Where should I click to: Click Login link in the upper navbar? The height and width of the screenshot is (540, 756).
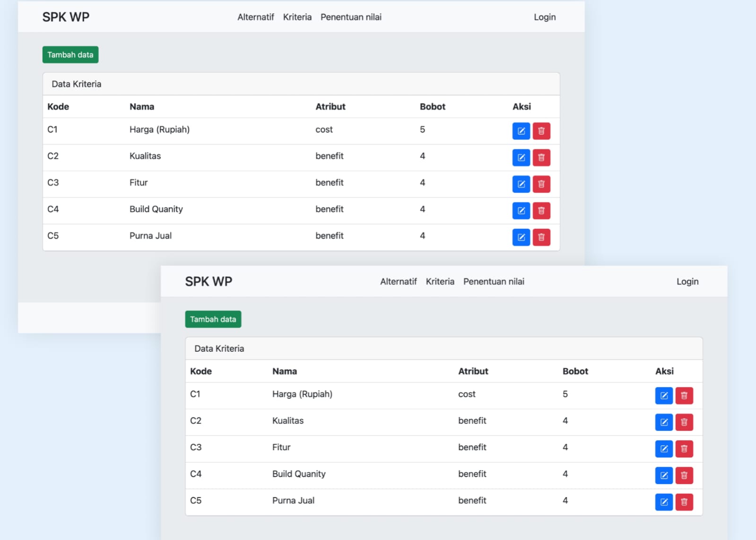coord(545,17)
